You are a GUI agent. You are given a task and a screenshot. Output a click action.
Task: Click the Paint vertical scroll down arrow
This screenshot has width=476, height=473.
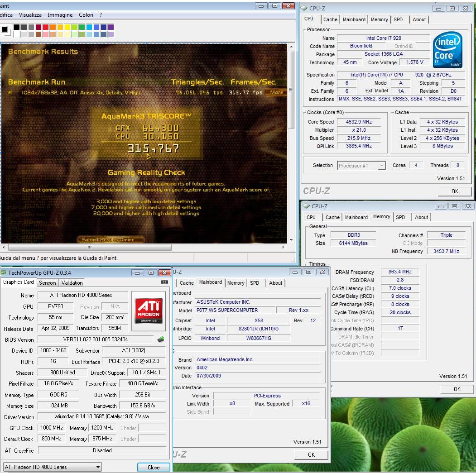291,240
